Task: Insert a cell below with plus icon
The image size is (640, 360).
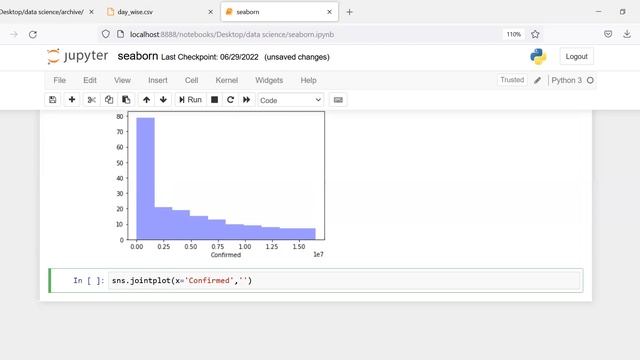Action: [x=72, y=100]
